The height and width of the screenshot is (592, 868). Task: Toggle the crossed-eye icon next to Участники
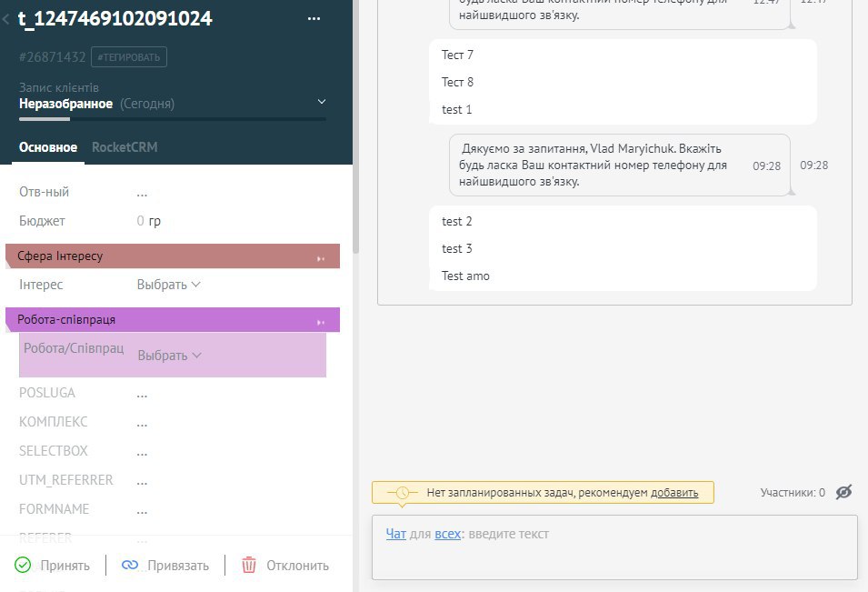click(843, 492)
